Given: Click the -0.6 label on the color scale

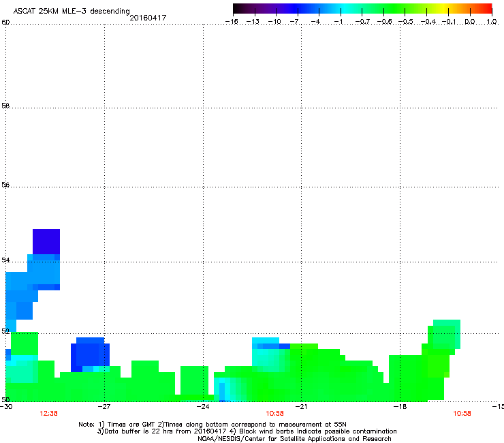Looking at the screenshot, I should pos(384,22).
